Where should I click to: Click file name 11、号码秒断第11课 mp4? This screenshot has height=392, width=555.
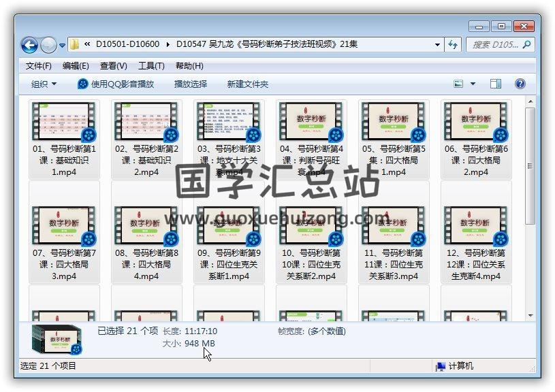pos(394,264)
